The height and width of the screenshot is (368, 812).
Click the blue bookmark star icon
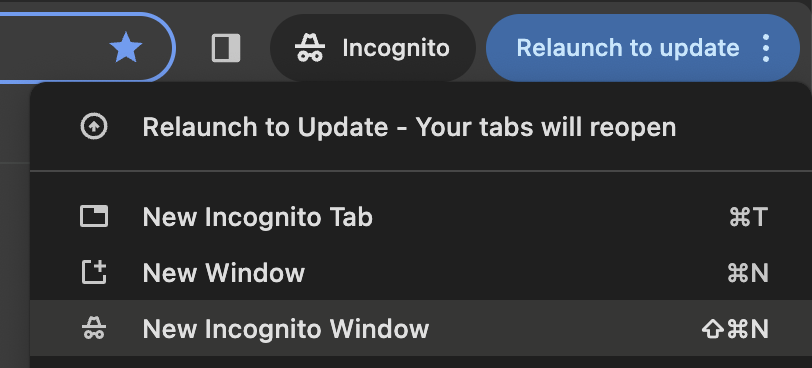coord(126,48)
